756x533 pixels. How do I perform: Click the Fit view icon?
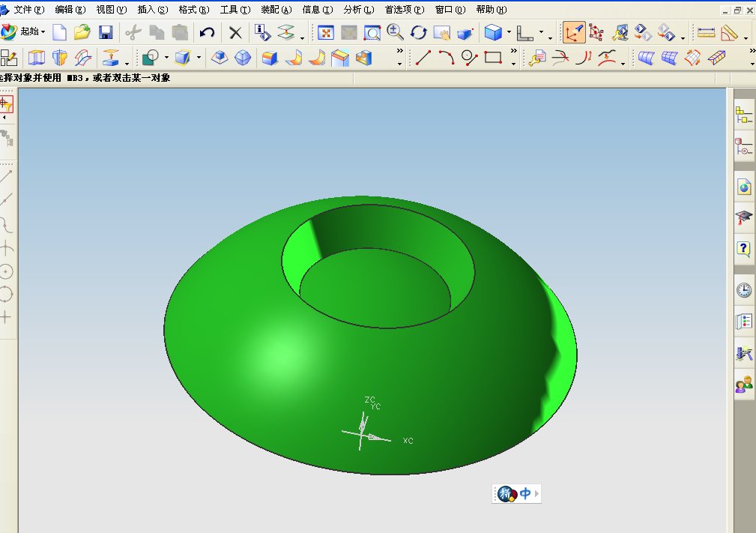click(x=326, y=33)
